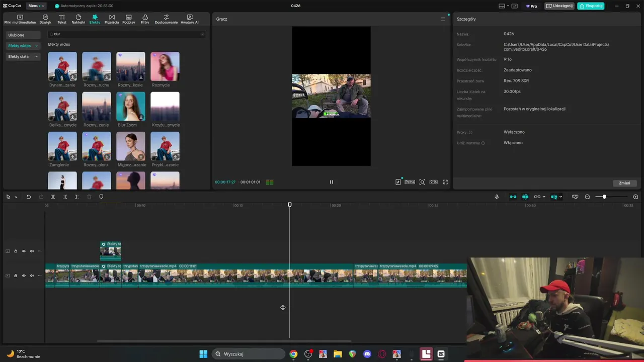Viewport: 644px width, 362px height.
Task: Open the selection tool dropdown arrow
Action: (x=16, y=197)
